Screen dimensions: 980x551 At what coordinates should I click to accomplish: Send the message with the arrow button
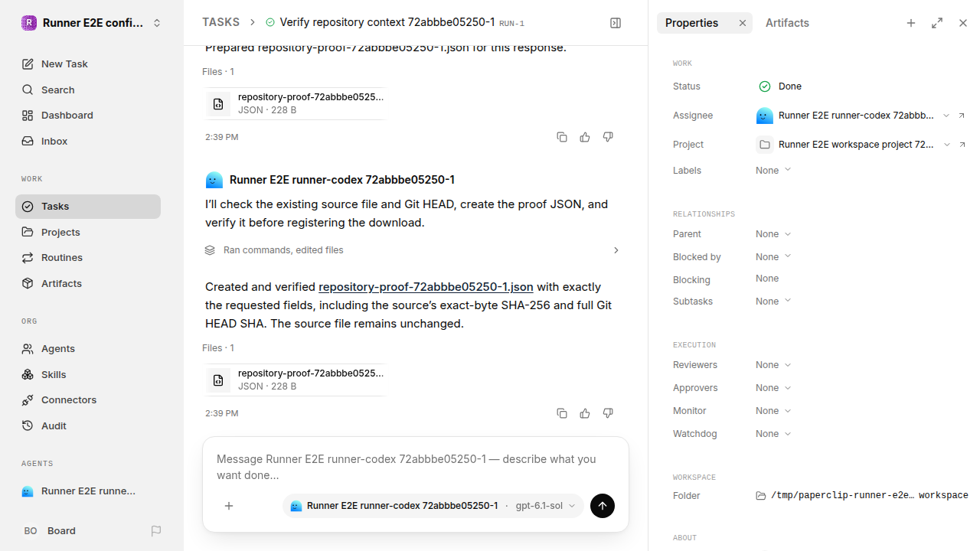[603, 506]
